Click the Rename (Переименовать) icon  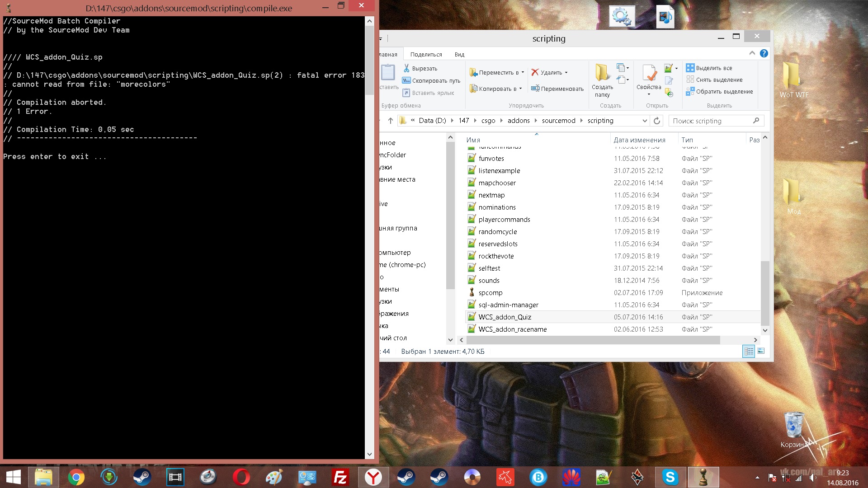(x=535, y=89)
